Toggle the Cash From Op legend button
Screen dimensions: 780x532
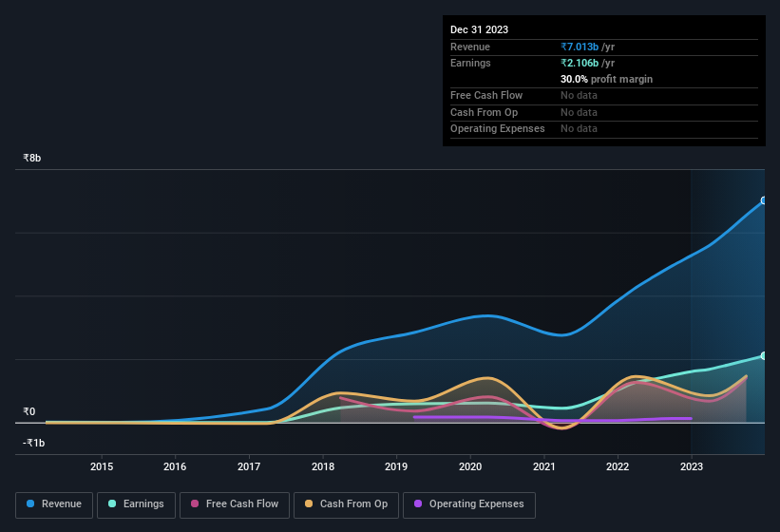point(346,504)
